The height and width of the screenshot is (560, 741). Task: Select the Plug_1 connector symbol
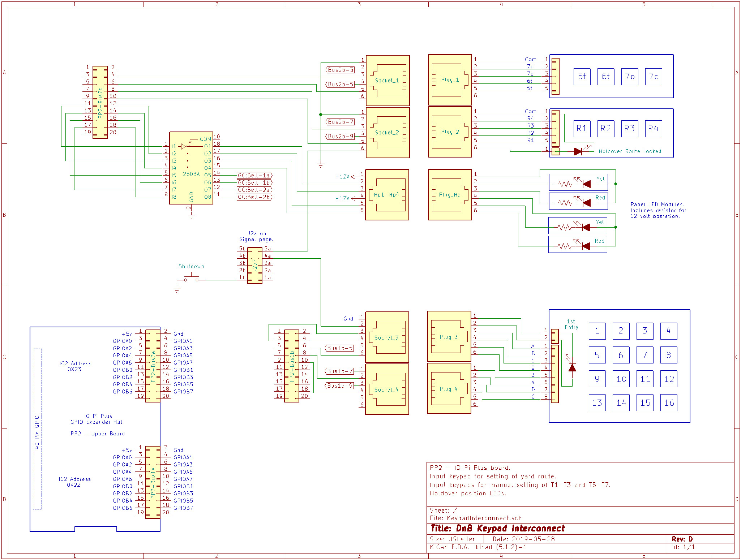(450, 80)
